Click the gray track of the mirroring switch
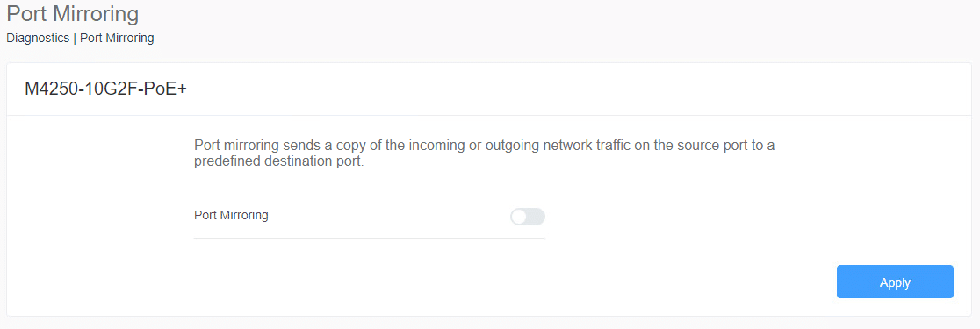The height and width of the screenshot is (329, 980). 537,217
